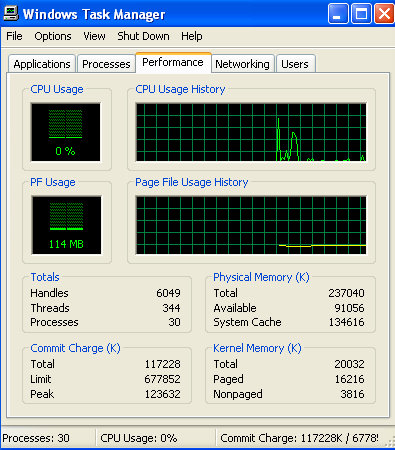Screen dimensions: 395x450
Task: Click the Task Manager title bar icon
Action: [10, 14]
